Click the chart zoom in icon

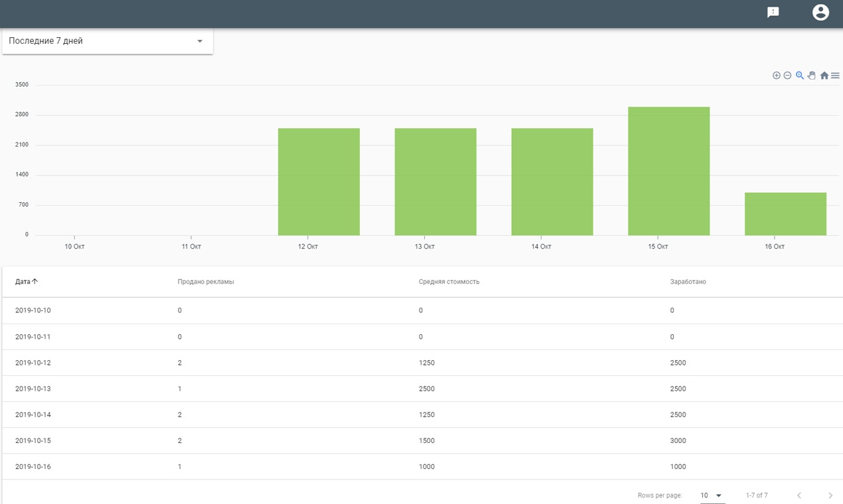pyautogui.click(x=776, y=76)
